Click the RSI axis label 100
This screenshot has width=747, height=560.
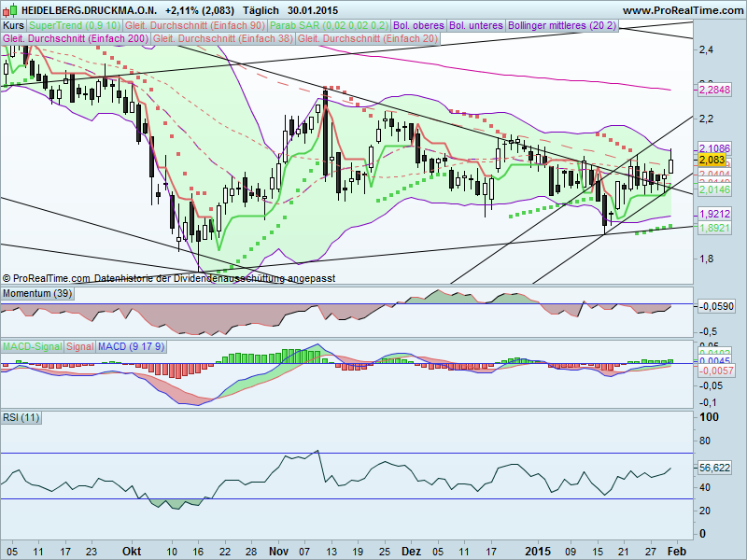(709, 417)
